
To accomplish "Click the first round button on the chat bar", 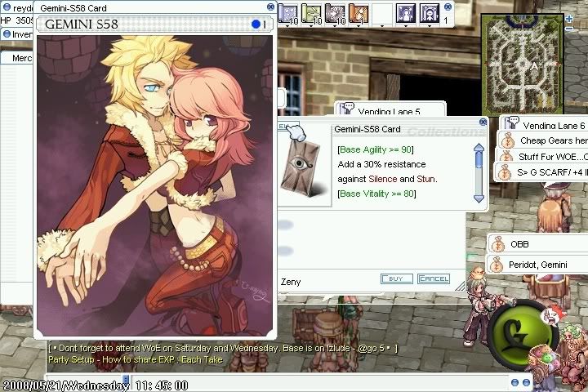I will click(x=514, y=382).
